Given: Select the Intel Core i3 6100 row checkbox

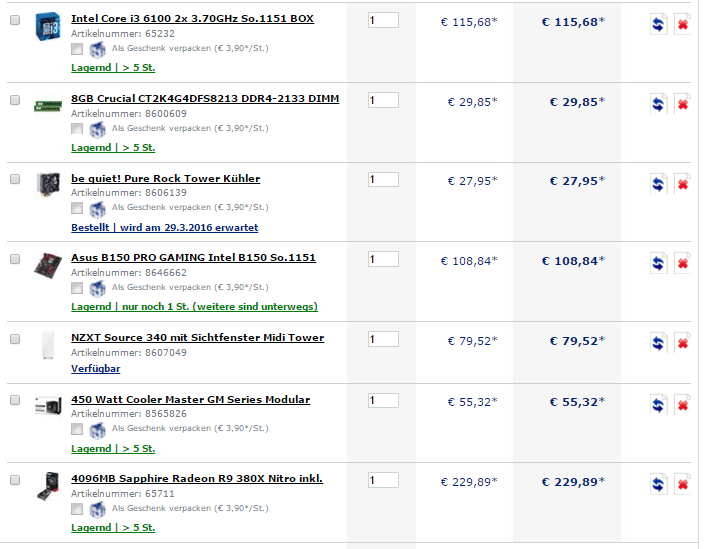Looking at the screenshot, I should tap(15, 20).
